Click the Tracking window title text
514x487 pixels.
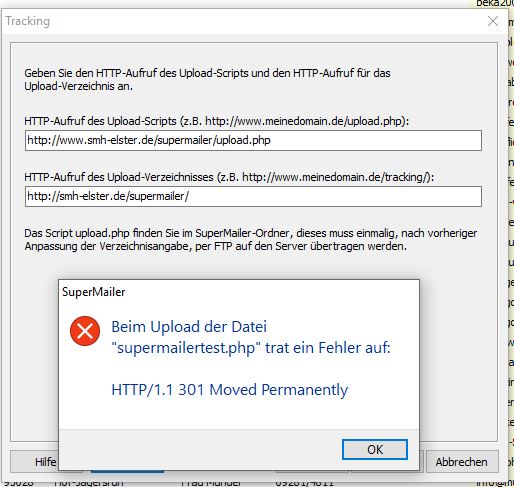coord(28,21)
